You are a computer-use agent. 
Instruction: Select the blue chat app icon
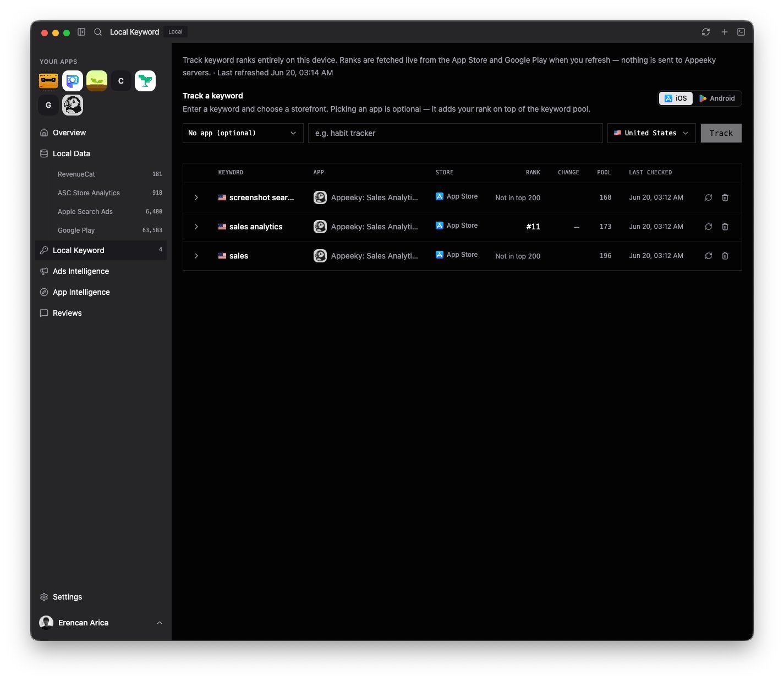pyautogui.click(x=73, y=81)
